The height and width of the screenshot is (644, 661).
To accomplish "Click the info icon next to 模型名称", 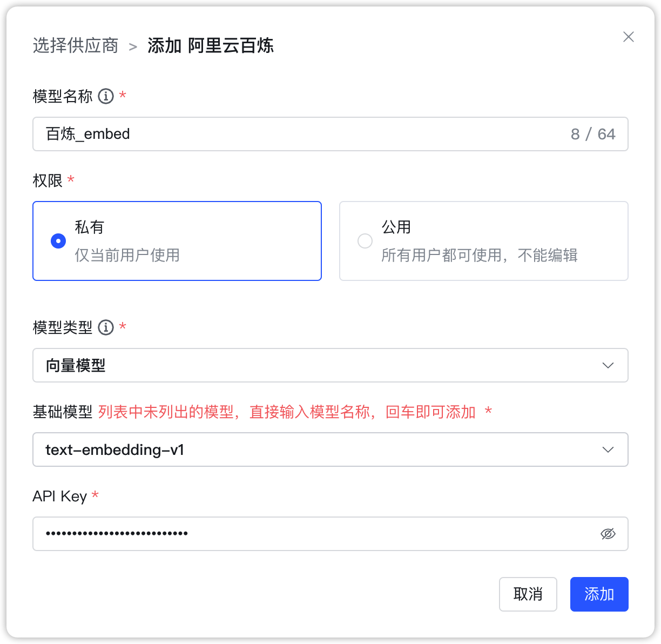I will pos(105,96).
